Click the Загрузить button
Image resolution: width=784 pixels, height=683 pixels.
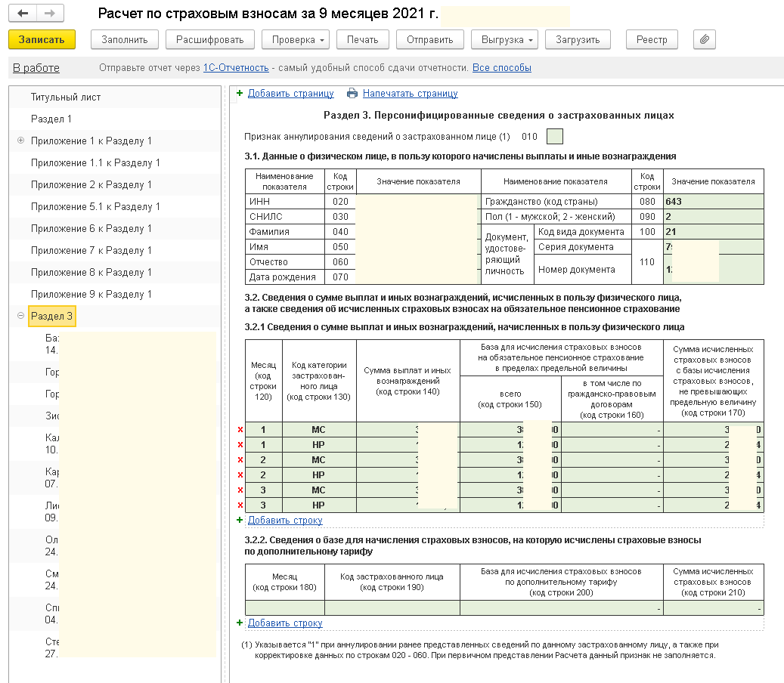tap(578, 39)
